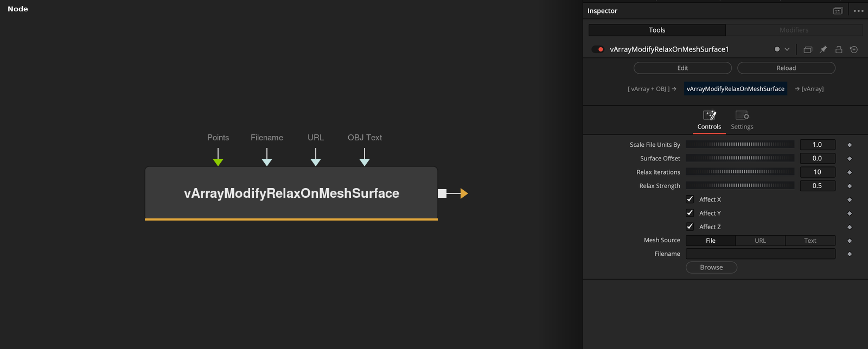Click keyframe diamond for Surface Offset
Image resolution: width=868 pixels, height=349 pixels.
850,159
